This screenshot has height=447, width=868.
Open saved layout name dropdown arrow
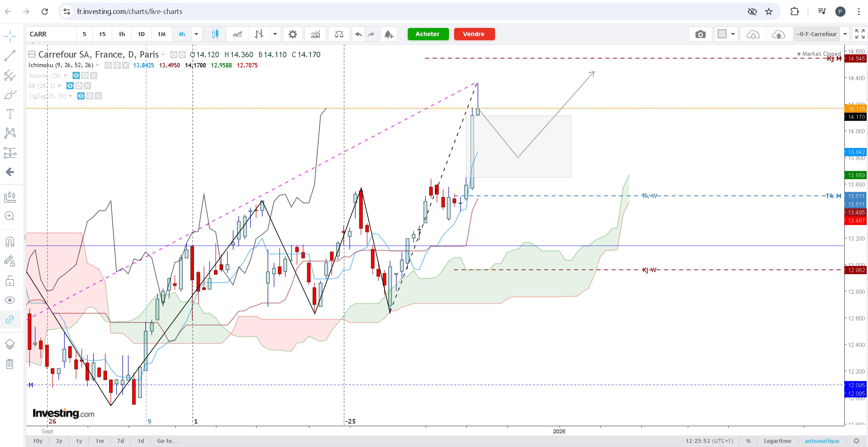[x=845, y=34]
